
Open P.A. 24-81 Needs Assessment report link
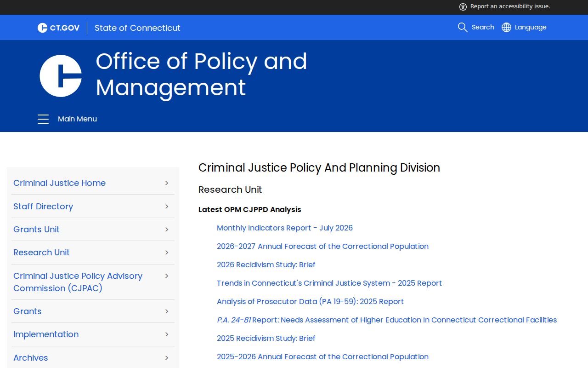387,320
